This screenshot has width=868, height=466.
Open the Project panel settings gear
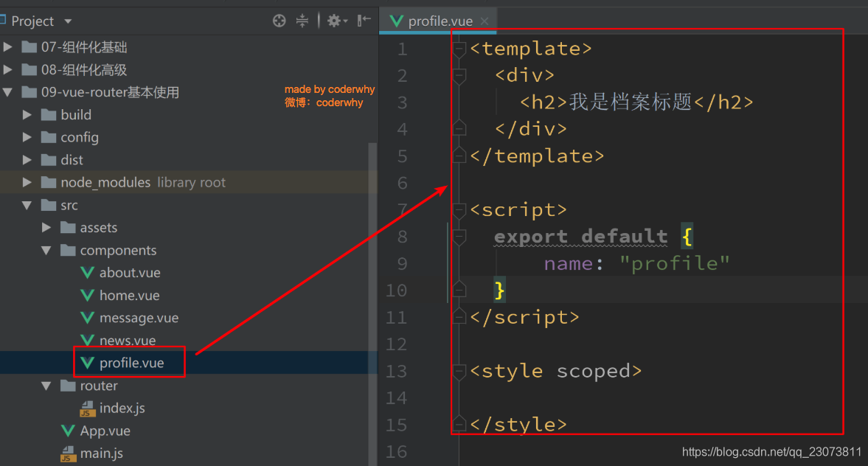336,21
